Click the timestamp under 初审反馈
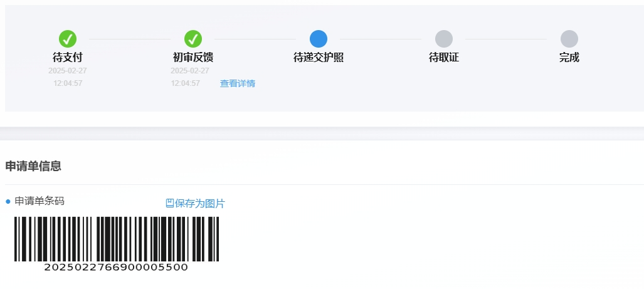Screen dimensions: 644x289 [x=190, y=77]
